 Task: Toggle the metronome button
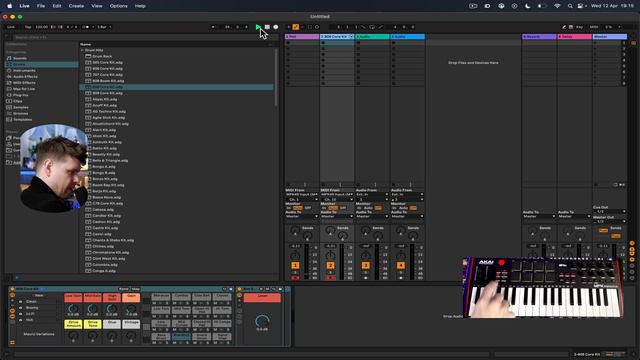85,27
